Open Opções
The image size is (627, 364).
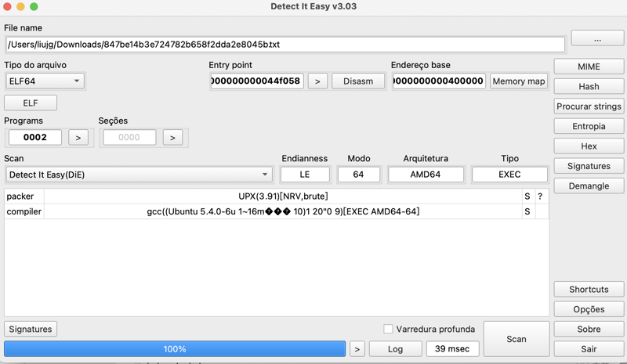click(589, 309)
